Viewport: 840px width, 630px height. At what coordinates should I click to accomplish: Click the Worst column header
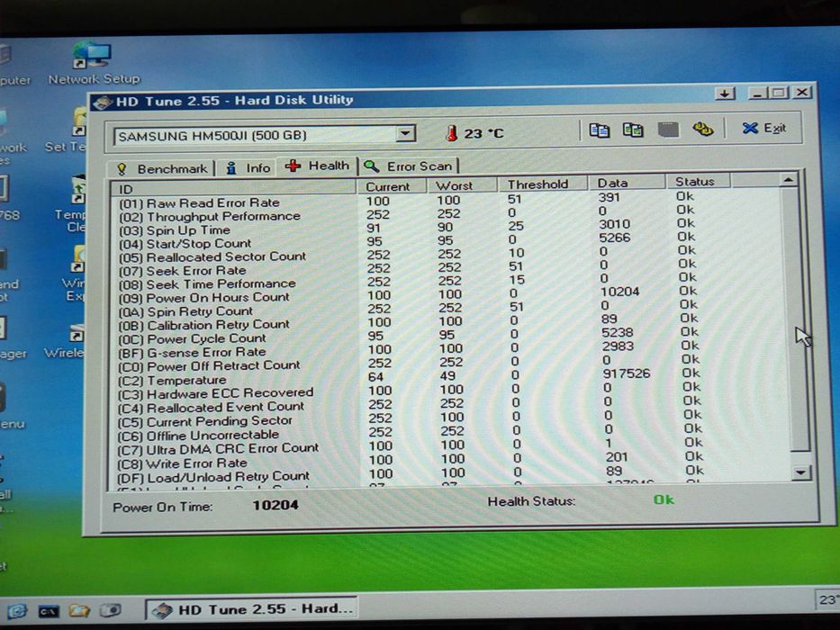coord(461,185)
